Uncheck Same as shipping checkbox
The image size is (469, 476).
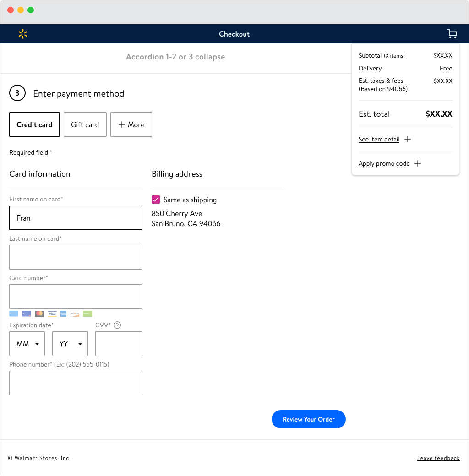[x=156, y=200]
